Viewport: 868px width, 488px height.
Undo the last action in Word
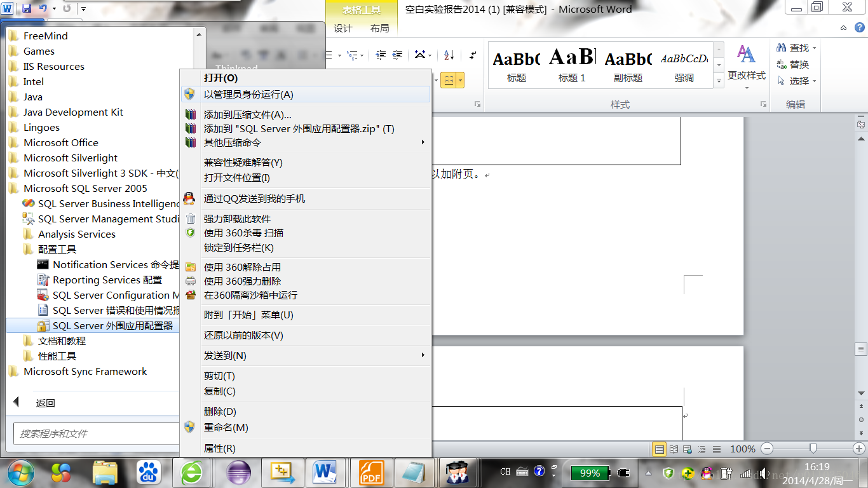click(x=43, y=8)
